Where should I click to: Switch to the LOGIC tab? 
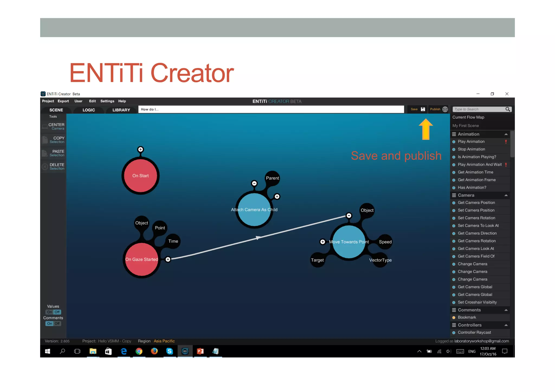click(x=89, y=110)
